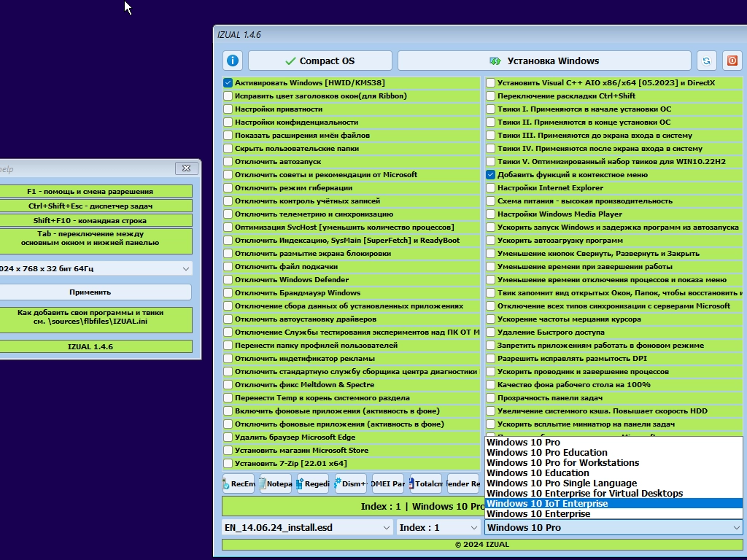Select Windows 10 Pro in dropdown list
747x560 pixels.
(614, 442)
